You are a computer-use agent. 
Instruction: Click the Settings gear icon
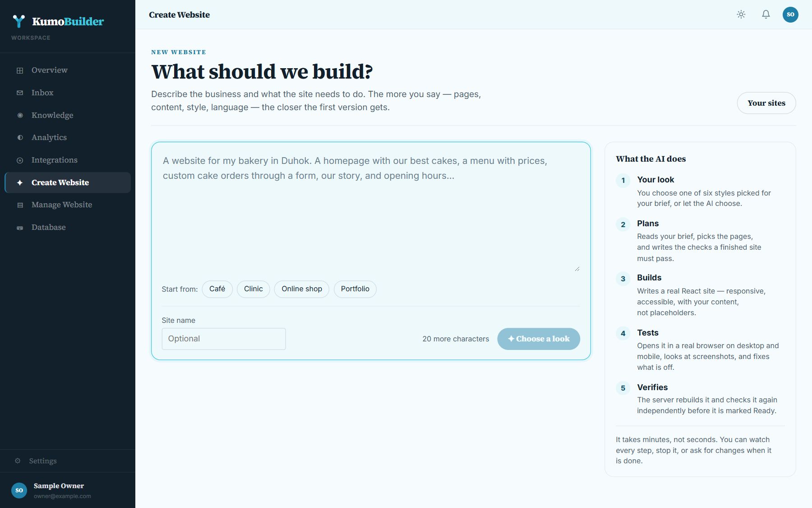click(18, 461)
